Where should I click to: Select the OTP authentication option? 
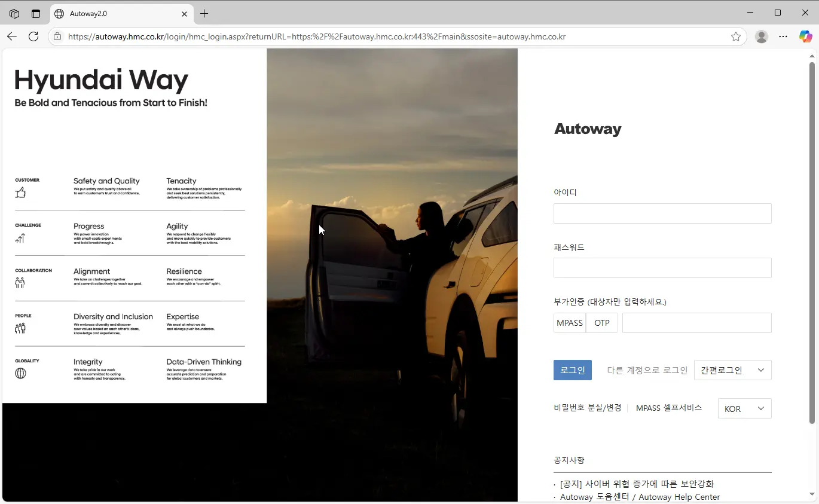pos(602,323)
